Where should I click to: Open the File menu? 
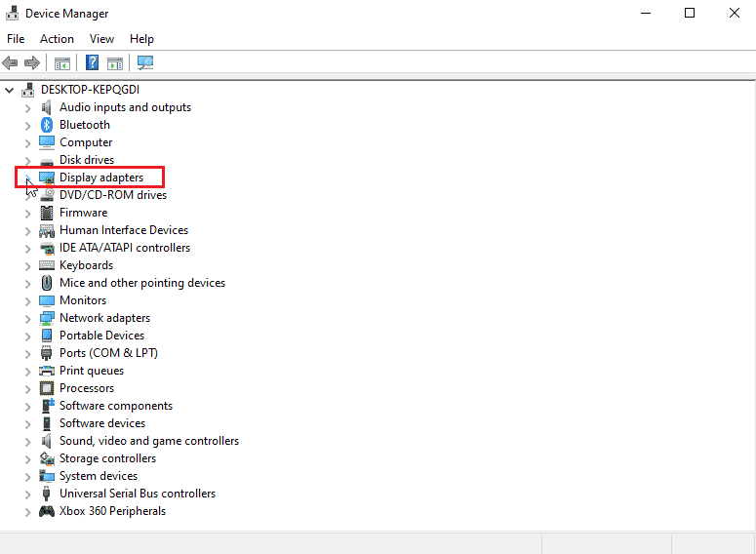pos(16,39)
